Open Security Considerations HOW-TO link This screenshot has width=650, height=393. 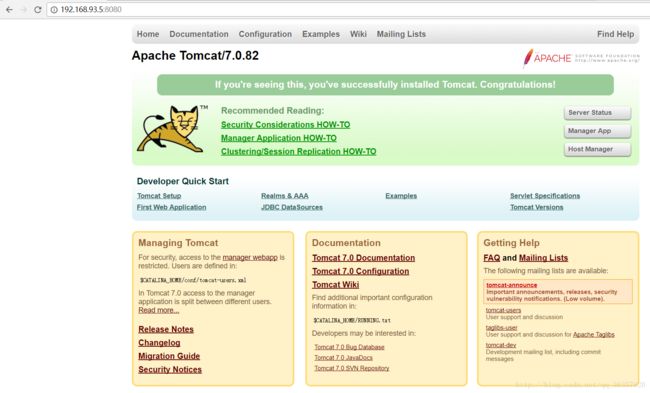click(286, 125)
